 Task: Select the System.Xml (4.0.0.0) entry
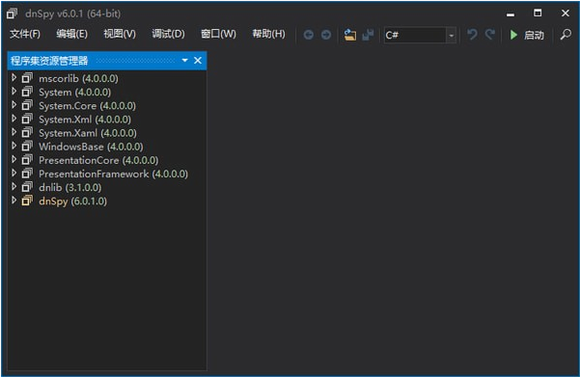click(x=85, y=120)
